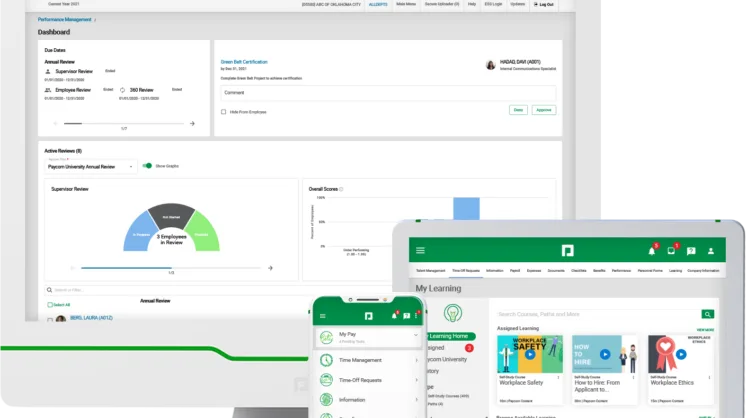Click the Information icon on the phone
Image resolution: width=746 pixels, height=418 pixels.
(x=326, y=399)
